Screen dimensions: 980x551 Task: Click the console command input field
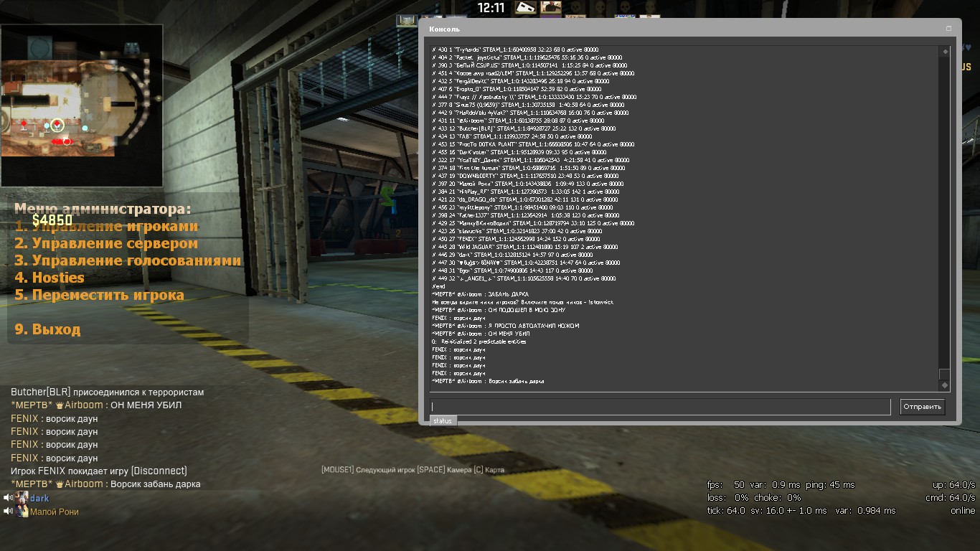pyautogui.click(x=660, y=407)
